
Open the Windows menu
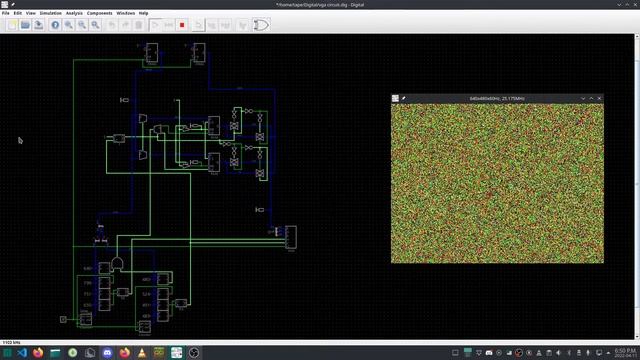(x=126, y=13)
